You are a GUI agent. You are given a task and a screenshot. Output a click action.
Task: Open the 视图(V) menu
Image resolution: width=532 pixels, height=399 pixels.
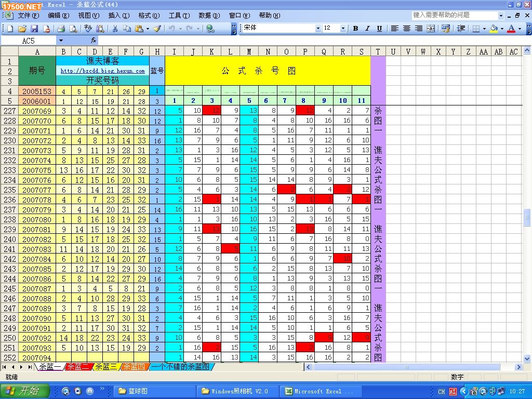pyautogui.click(x=89, y=16)
